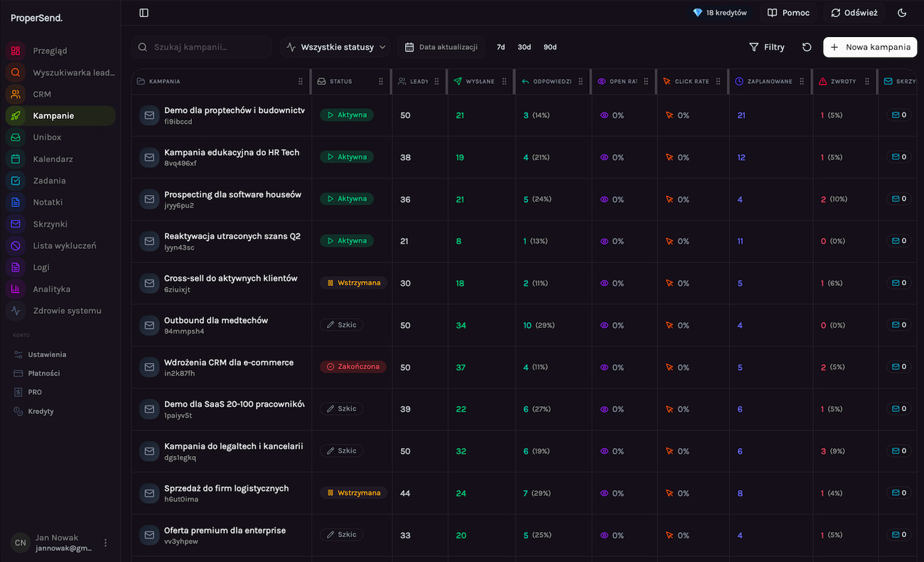This screenshot has width=924, height=562.
Task: Click the Logi file icon
Action: [x=16, y=267]
